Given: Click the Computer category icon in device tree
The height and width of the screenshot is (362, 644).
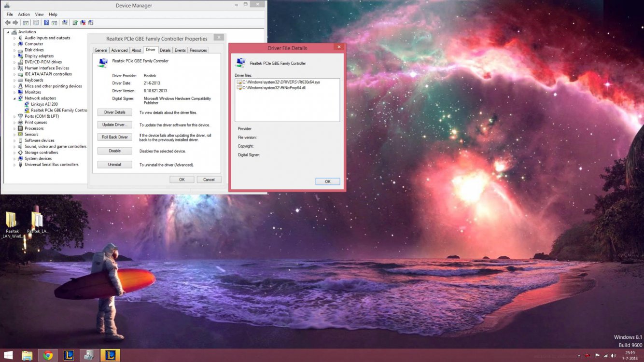Looking at the screenshot, I should [20, 44].
